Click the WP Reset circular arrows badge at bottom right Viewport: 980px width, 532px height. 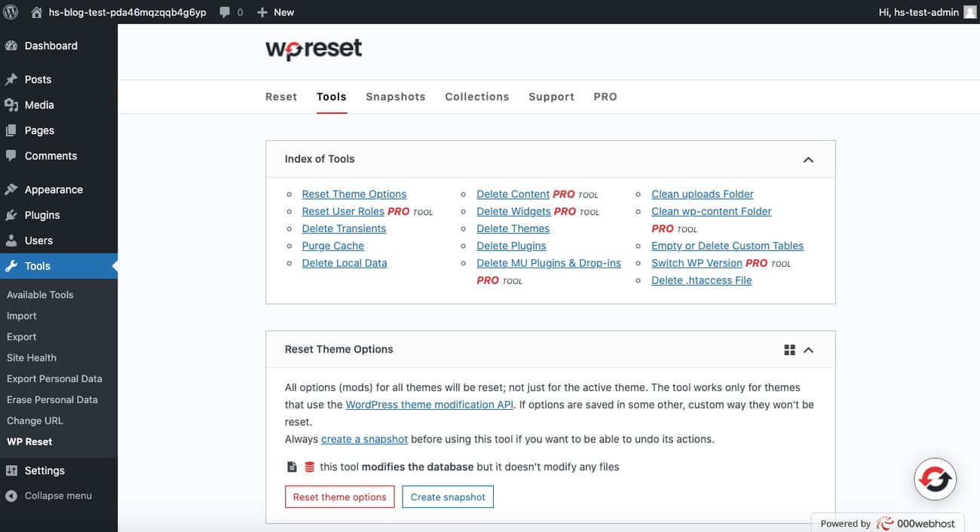pyautogui.click(x=935, y=478)
